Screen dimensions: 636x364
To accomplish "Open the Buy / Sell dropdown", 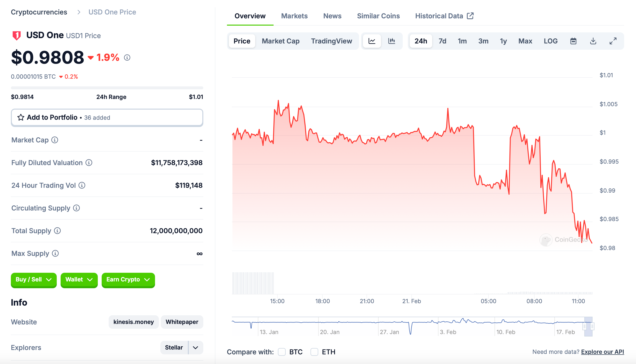I will pos(34,280).
